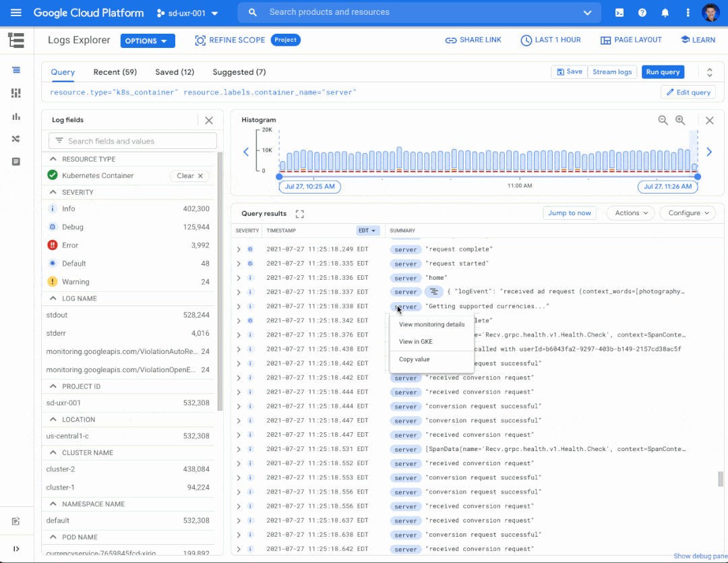
Task: Collapse the LOG NAME section
Action: point(53,298)
